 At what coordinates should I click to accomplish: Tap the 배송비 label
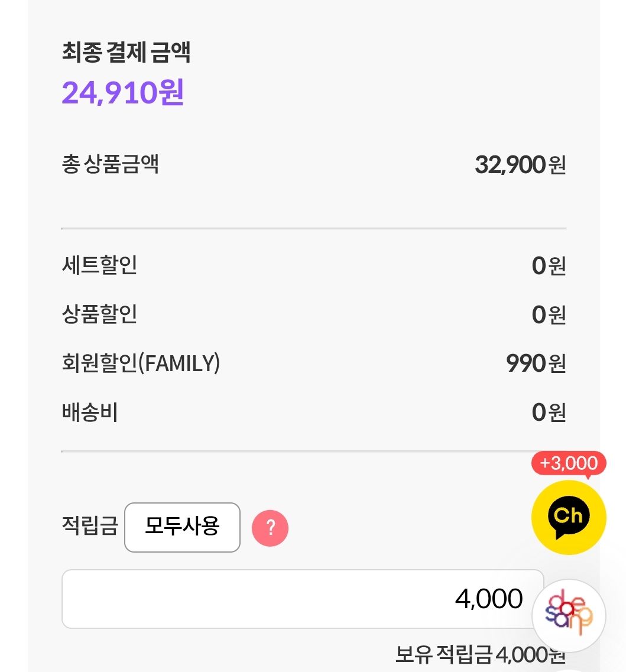click(x=90, y=412)
